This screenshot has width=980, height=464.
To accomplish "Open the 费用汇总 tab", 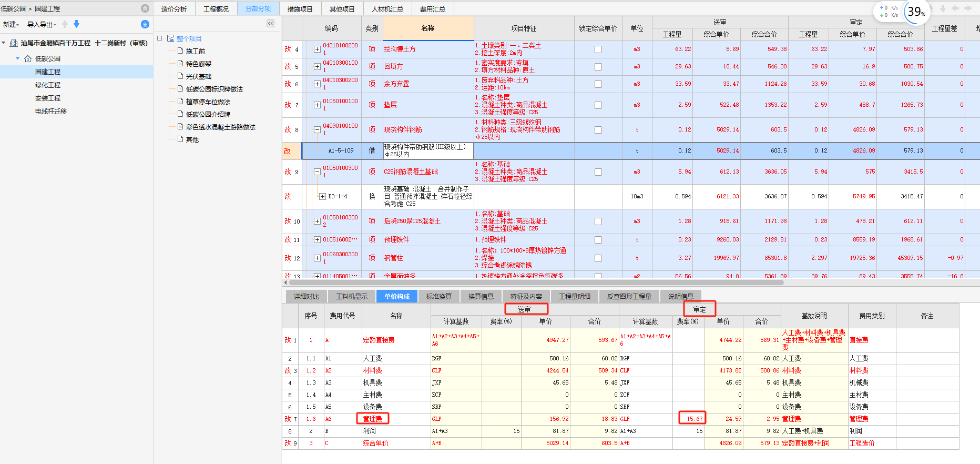I will 433,9.
